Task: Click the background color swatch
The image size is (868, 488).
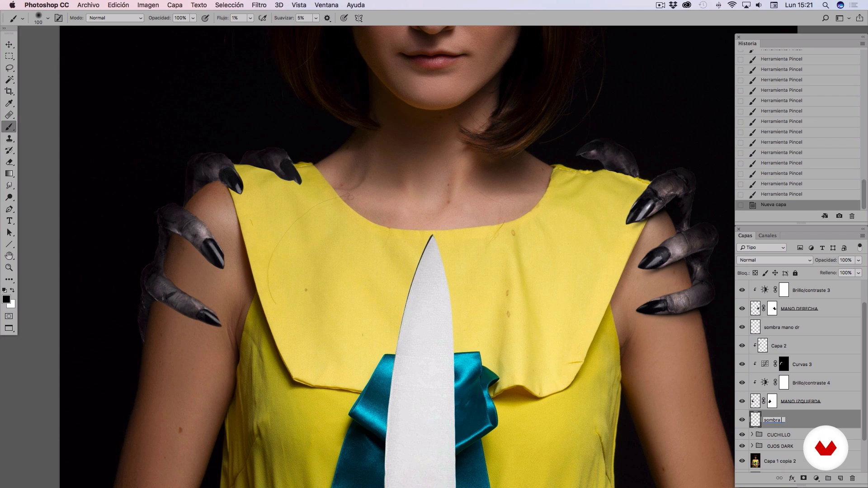Action: click(x=12, y=305)
